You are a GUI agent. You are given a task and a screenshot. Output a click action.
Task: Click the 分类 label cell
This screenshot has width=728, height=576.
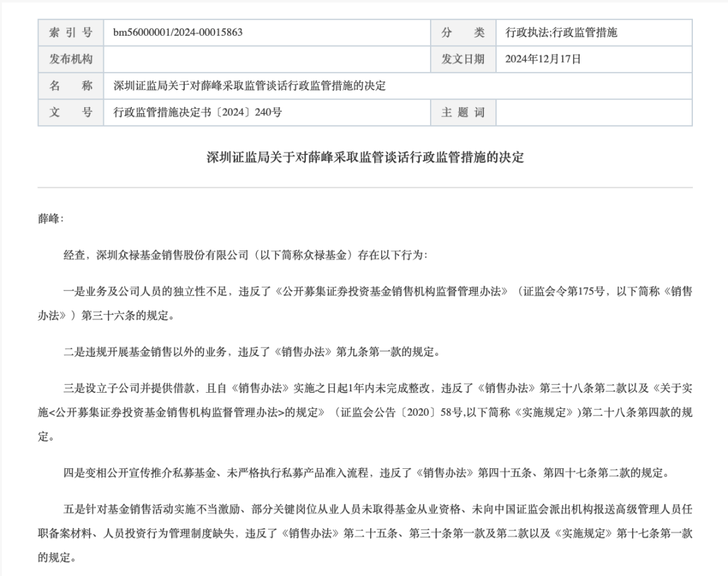(x=463, y=32)
